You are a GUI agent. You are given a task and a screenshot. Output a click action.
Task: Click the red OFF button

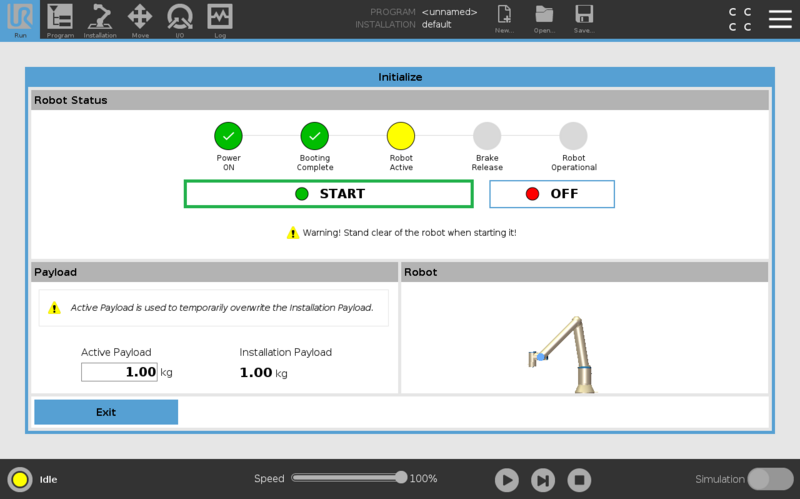552,194
